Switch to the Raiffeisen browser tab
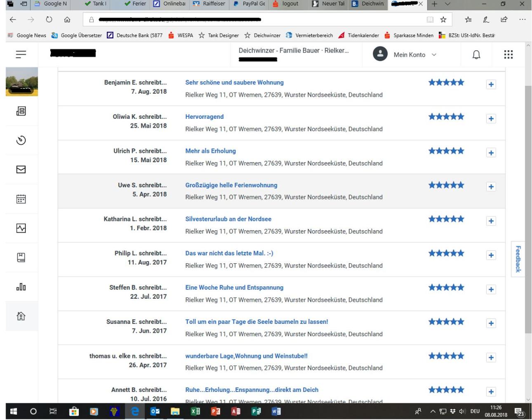532x420 pixels. tap(209, 4)
